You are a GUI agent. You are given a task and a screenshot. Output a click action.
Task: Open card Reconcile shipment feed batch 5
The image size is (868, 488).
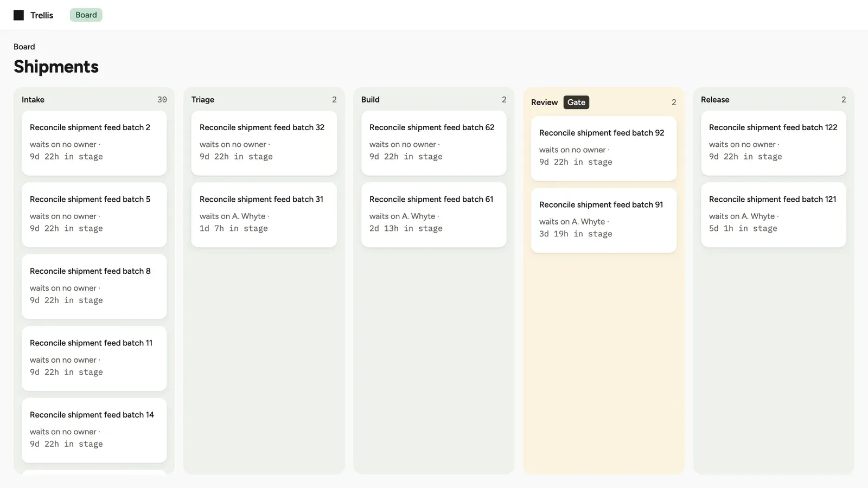(x=94, y=215)
